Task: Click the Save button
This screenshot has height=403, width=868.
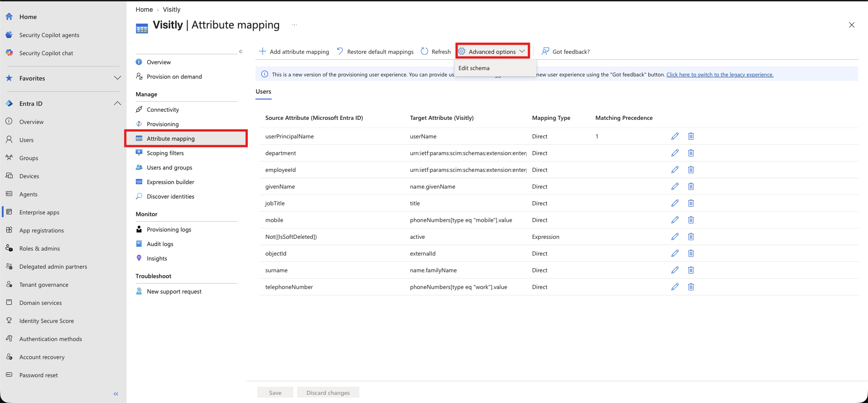Action: [x=275, y=393]
